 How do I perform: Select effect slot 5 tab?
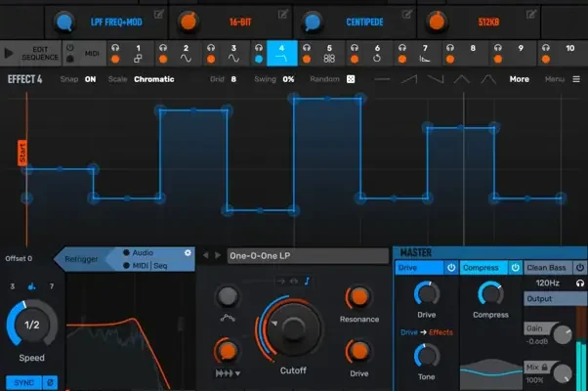329,53
